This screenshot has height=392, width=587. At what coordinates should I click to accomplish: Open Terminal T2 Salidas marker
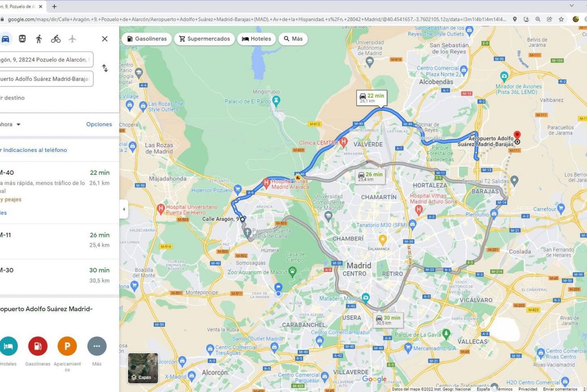click(514, 181)
